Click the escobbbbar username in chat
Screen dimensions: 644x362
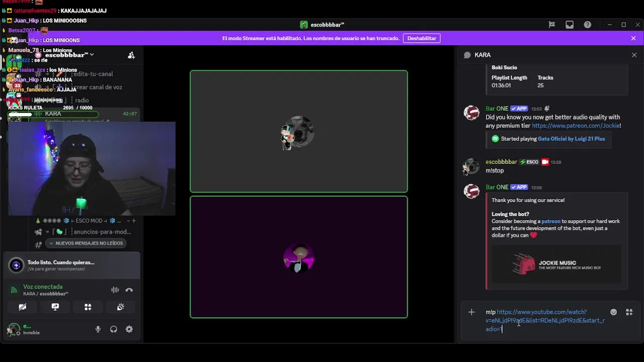tap(501, 162)
